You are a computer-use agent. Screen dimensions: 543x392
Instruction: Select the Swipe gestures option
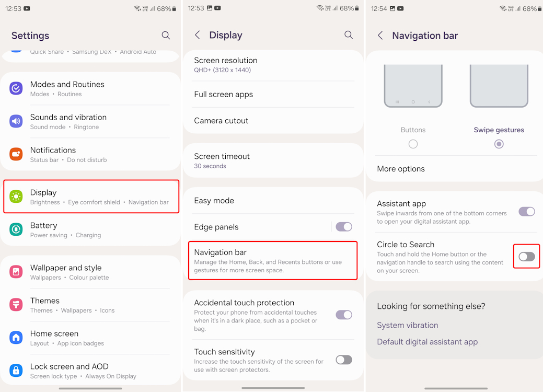tap(499, 144)
